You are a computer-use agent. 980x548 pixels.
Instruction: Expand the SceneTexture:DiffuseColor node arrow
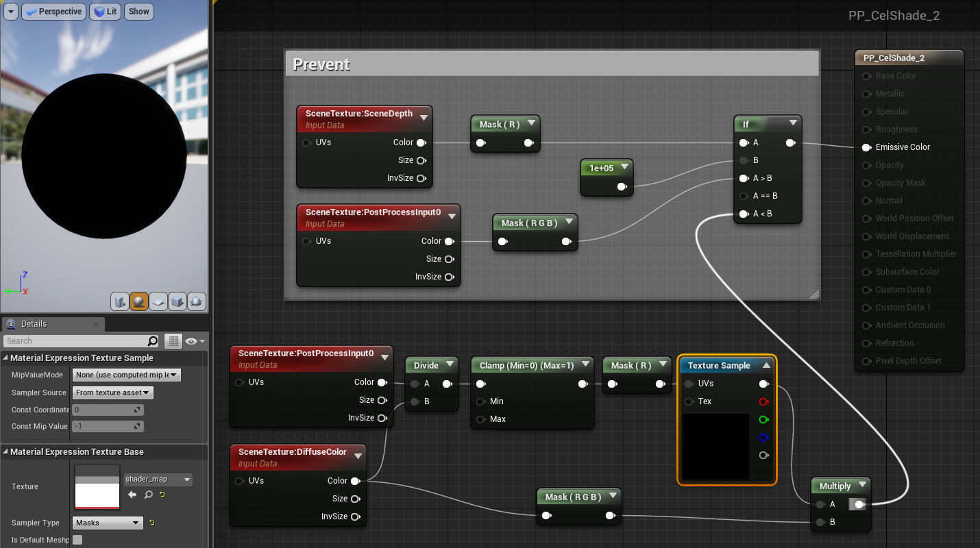[358, 456]
